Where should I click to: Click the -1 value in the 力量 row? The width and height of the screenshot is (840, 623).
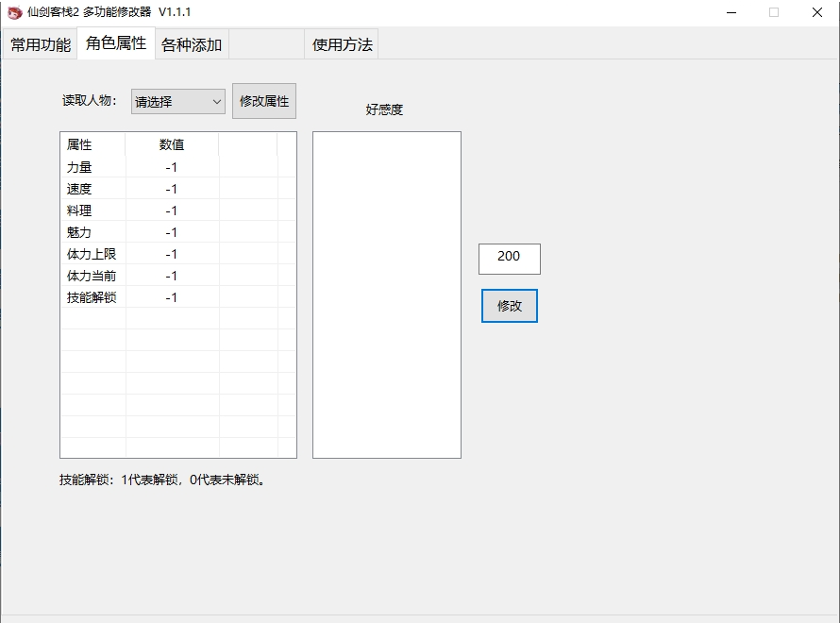[172, 168]
